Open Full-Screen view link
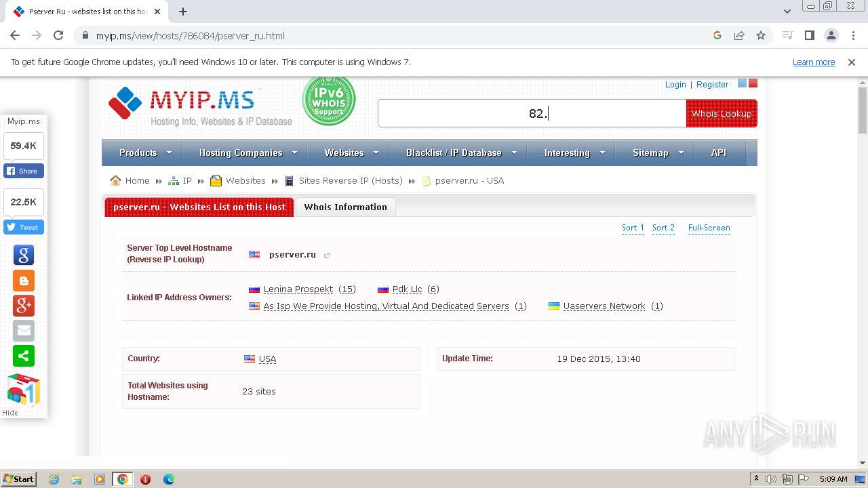This screenshot has height=488, width=868. tap(709, 228)
